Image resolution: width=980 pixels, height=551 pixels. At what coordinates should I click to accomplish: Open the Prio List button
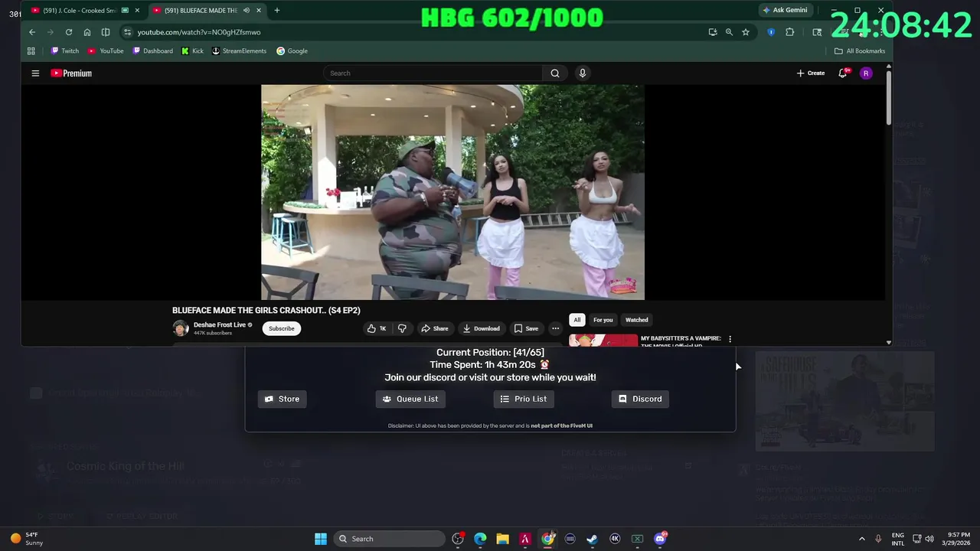click(524, 399)
